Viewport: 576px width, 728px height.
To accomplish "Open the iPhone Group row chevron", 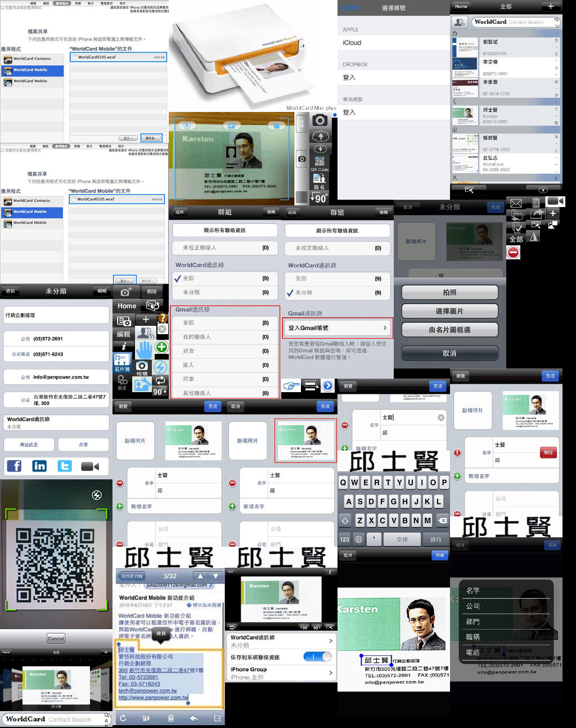I will [x=330, y=673].
